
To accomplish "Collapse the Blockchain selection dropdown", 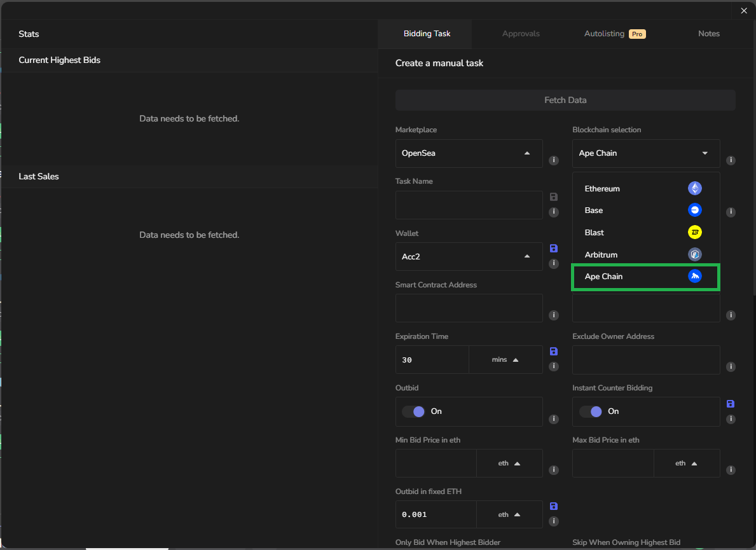I will click(645, 153).
